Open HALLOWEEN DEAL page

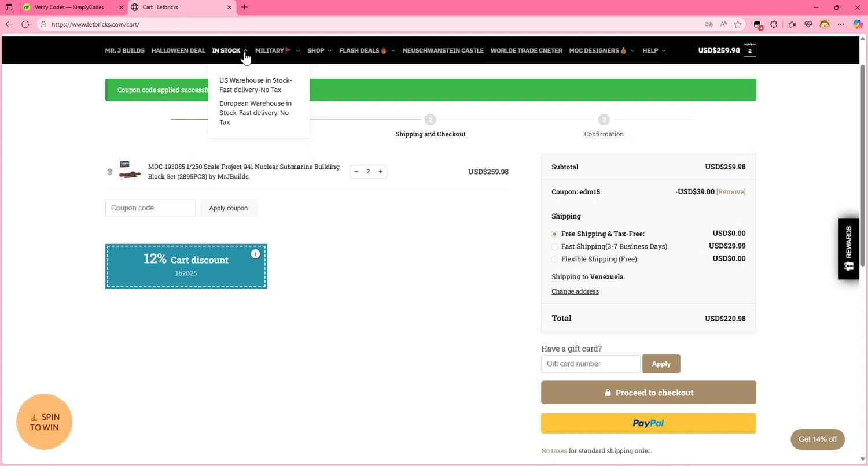click(178, 51)
